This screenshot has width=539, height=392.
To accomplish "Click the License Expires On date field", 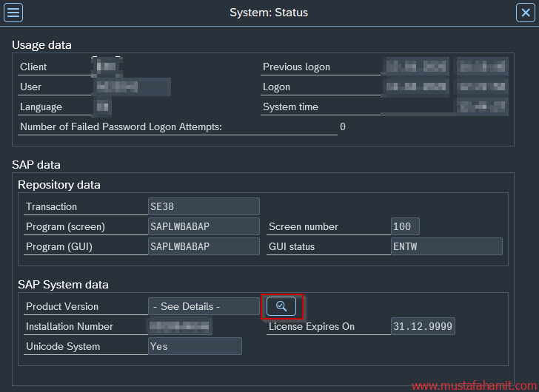I will [423, 326].
